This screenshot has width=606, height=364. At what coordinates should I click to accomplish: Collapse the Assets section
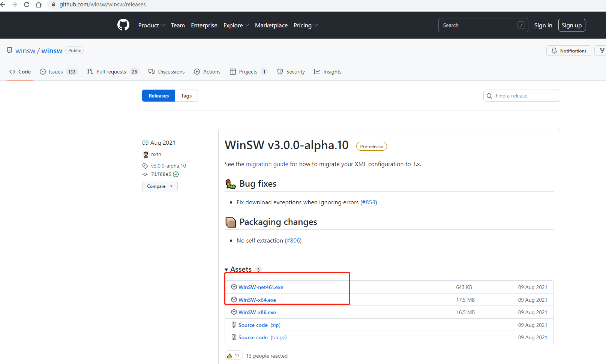pos(238,269)
